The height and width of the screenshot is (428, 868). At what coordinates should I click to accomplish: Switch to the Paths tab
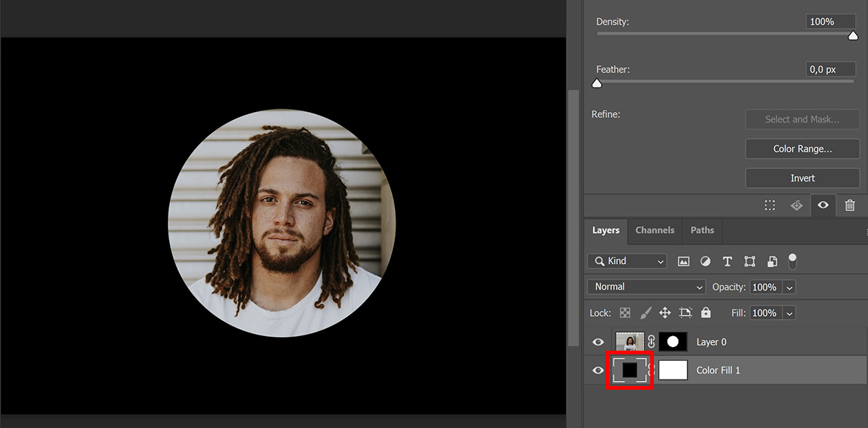coord(702,230)
